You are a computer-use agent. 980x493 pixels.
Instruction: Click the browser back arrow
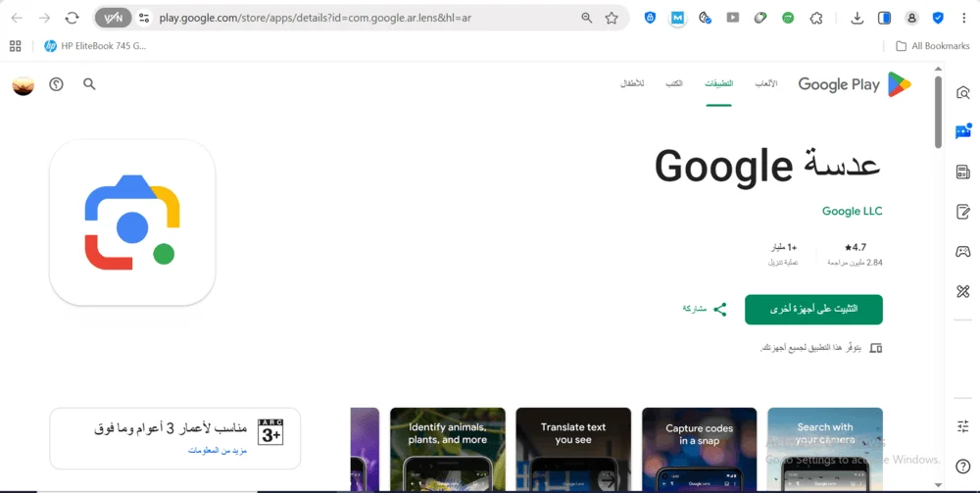(x=17, y=18)
